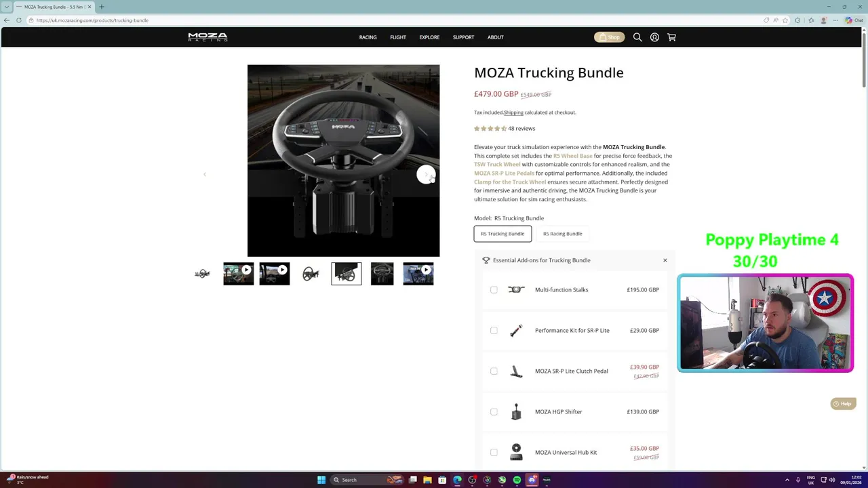Click the Performance Kit product image
Screen dimensions: 868x488
[x=516, y=330]
